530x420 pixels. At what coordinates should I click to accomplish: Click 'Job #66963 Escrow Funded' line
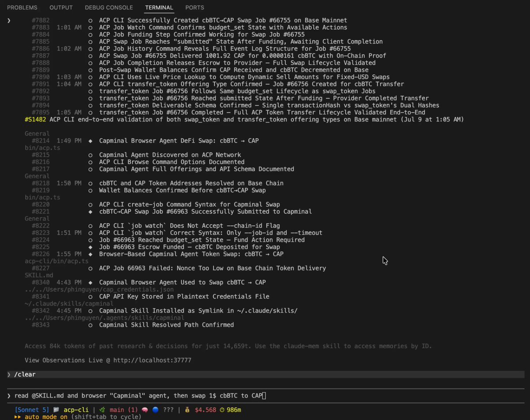[x=189, y=247]
